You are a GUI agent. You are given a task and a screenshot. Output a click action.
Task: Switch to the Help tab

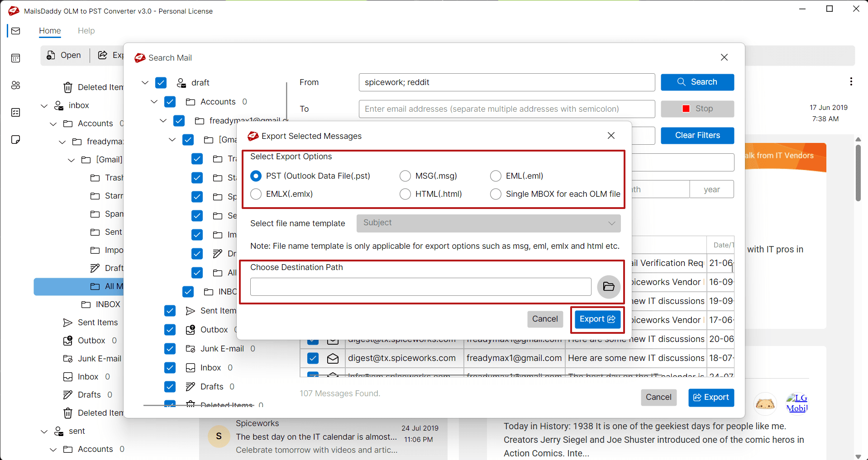(x=86, y=31)
